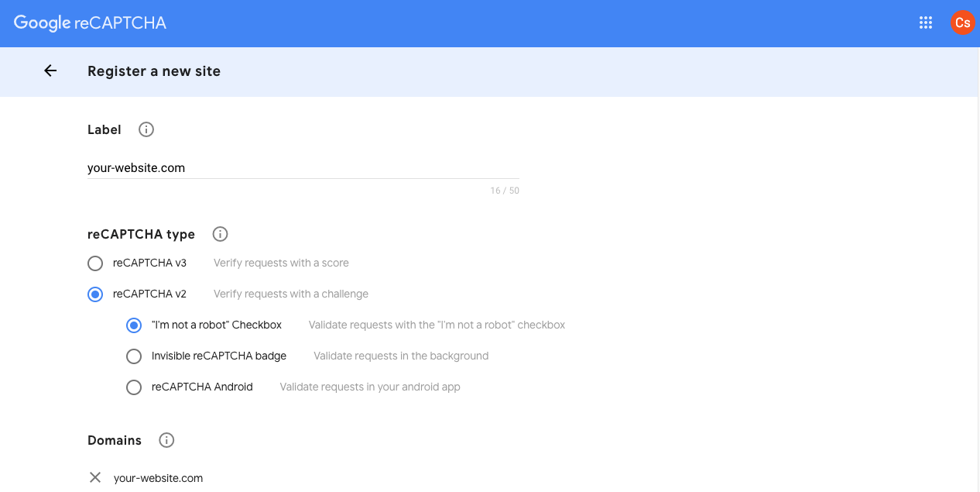Click the Domains section heading
This screenshot has width=980, height=492.
pyautogui.click(x=114, y=440)
